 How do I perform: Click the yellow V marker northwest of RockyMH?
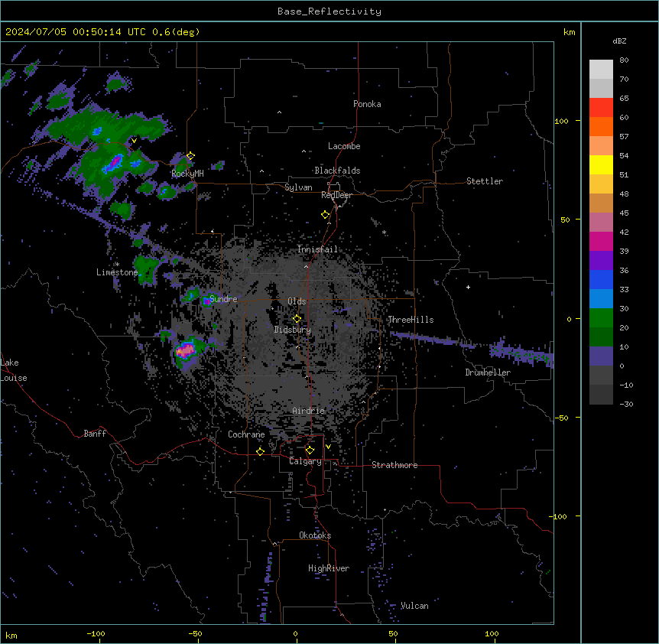pos(134,141)
